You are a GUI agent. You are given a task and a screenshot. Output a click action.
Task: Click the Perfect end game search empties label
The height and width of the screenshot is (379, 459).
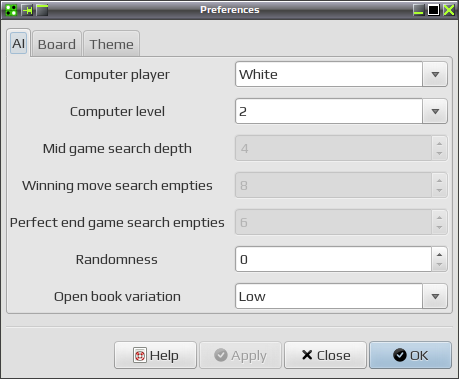click(117, 223)
